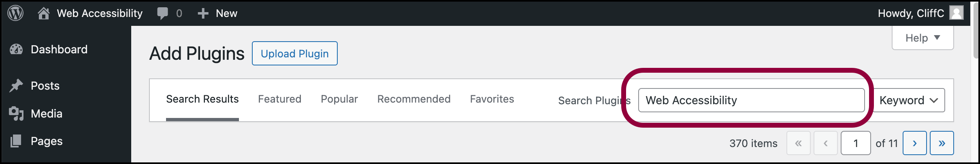Open the comments bubble icon
980x164 pixels.
click(x=162, y=14)
